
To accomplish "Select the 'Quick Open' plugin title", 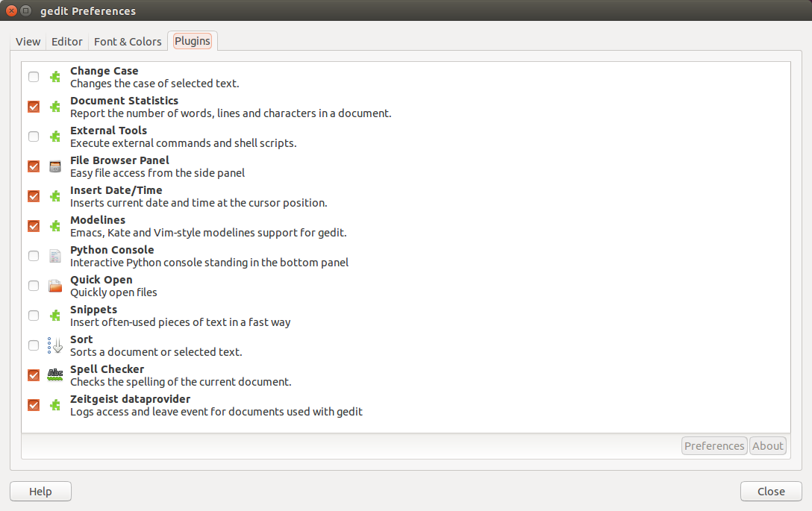I will pos(101,280).
